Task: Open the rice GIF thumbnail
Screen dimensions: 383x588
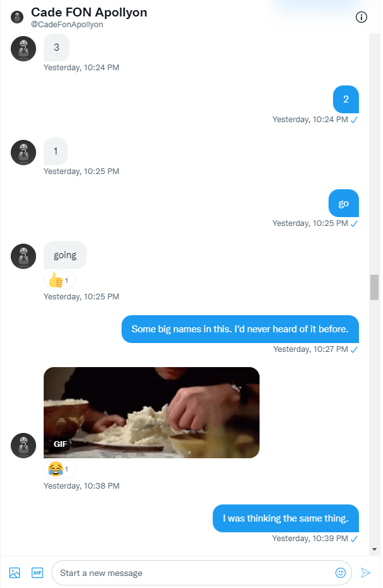Action: pos(151,413)
